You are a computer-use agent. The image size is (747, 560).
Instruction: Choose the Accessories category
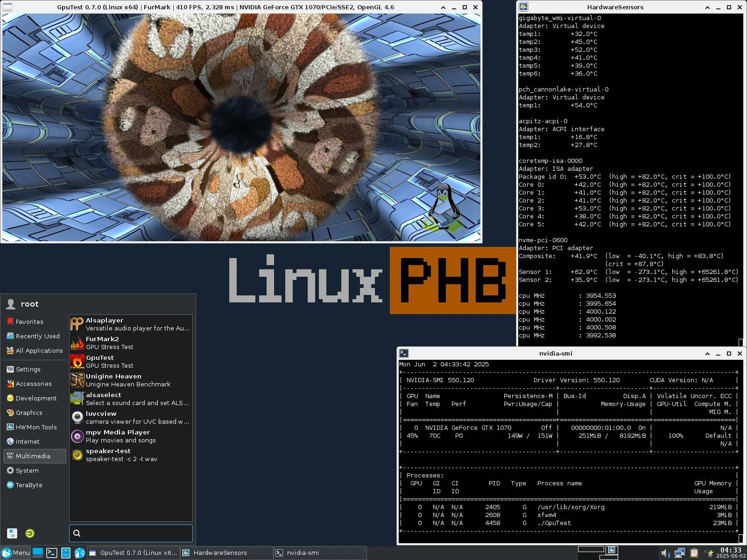pyautogui.click(x=35, y=384)
